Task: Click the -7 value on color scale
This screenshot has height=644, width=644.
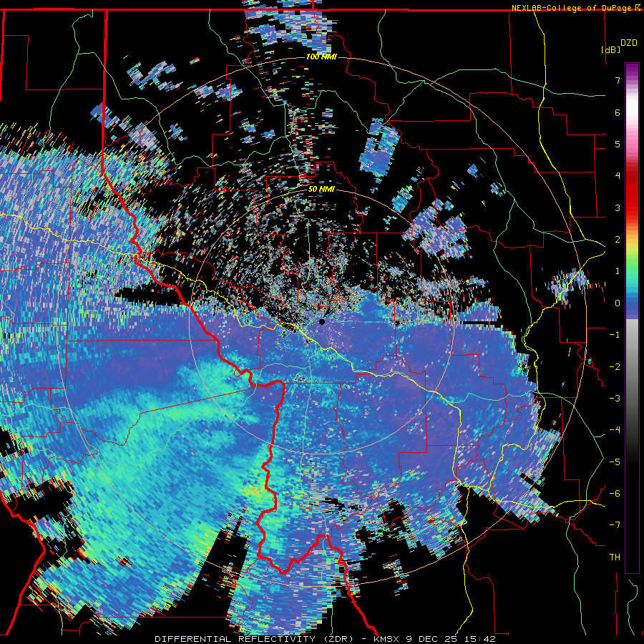Action: pyautogui.click(x=615, y=525)
